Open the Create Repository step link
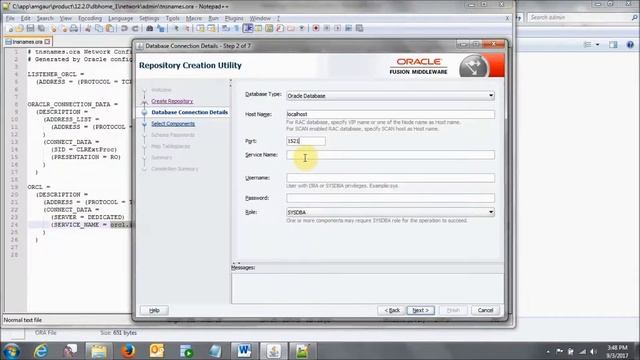The image size is (640, 360). coord(172,101)
